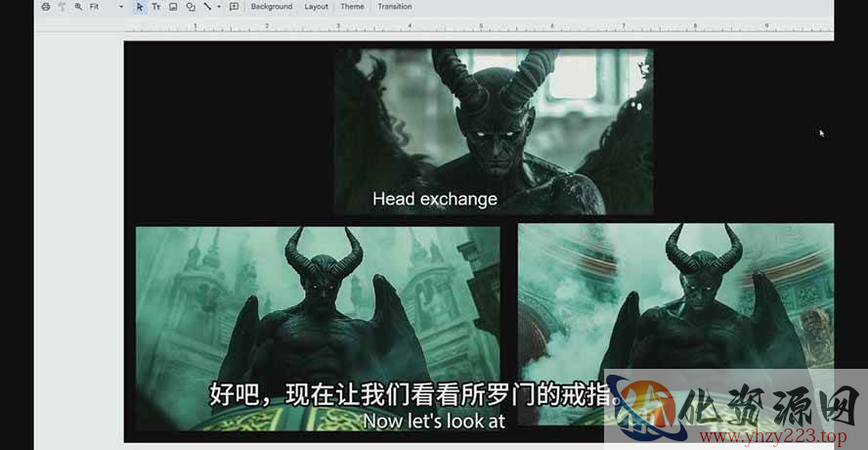Open the Background options
Viewport: 868px width, 450px height.
coord(272,7)
